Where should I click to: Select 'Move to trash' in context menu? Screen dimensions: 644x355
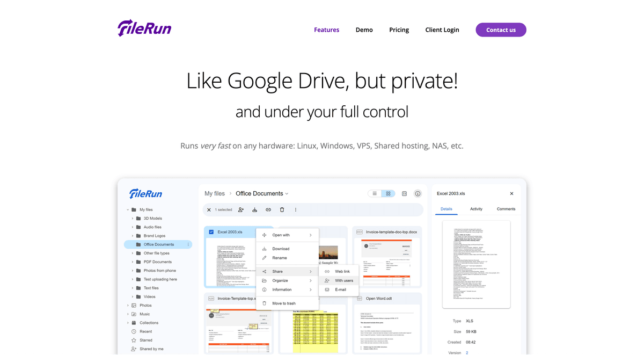click(x=283, y=303)
